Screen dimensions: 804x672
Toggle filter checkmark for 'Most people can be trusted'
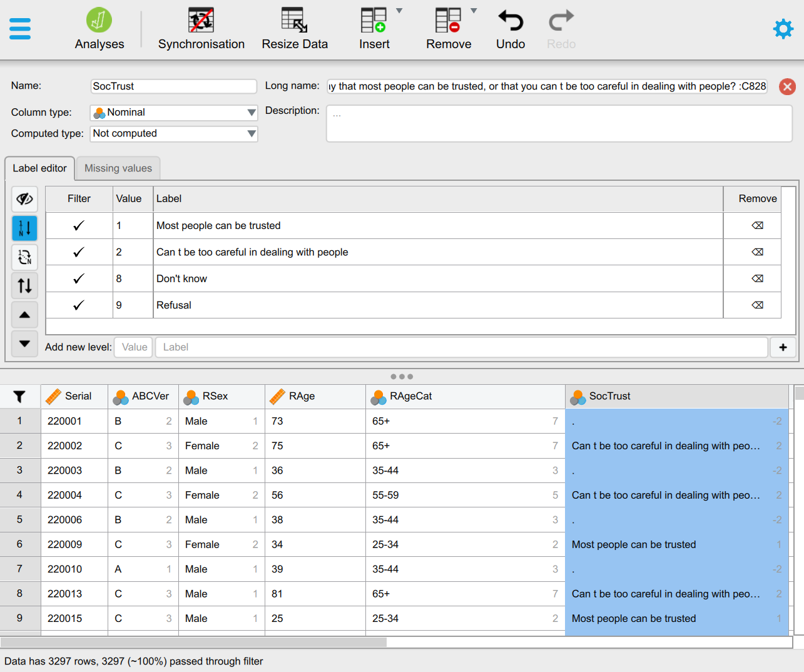click(79, 226)
